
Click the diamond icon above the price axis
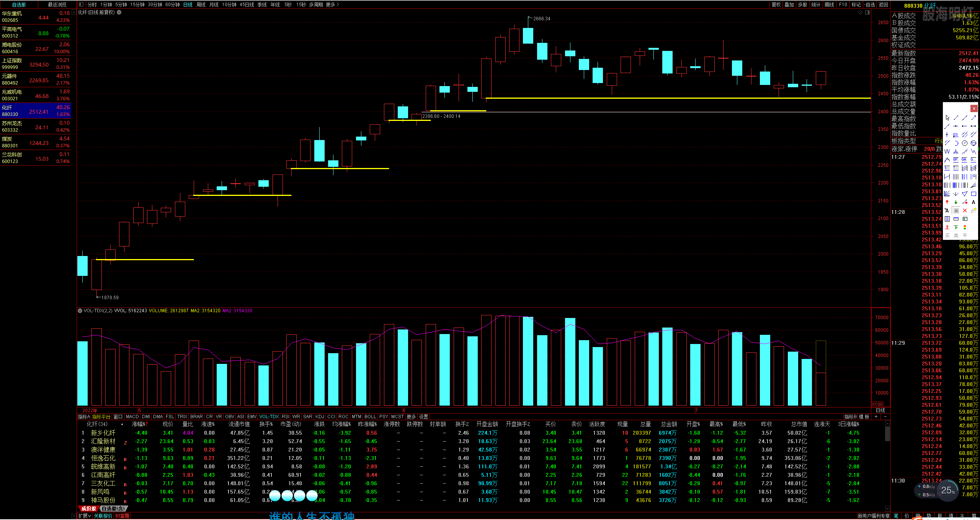860,12
